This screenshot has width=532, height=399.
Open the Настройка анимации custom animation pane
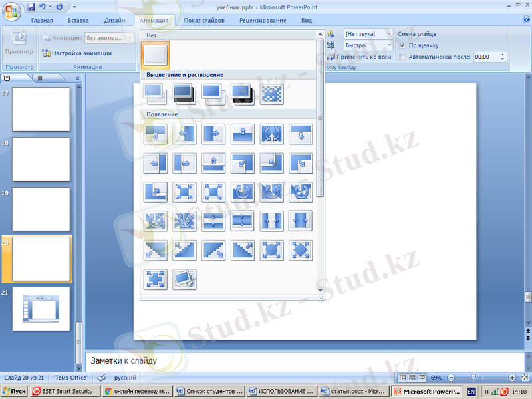pyautogui.click(x=77, y=53)
